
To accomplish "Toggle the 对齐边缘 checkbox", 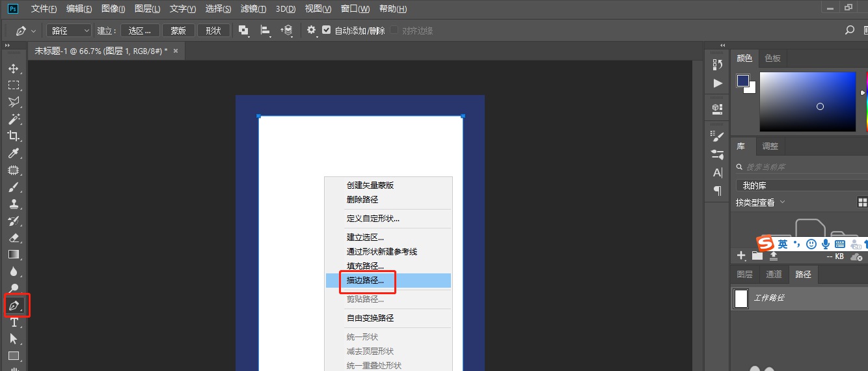I will click(x=394, y=30).
